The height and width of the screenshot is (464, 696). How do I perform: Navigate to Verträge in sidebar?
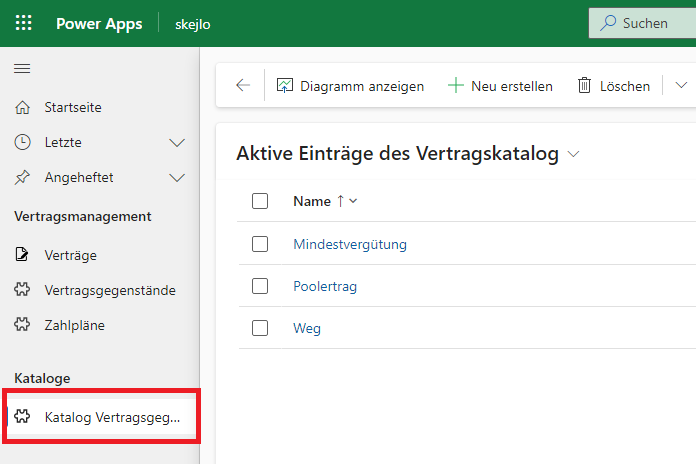(70, 255)
